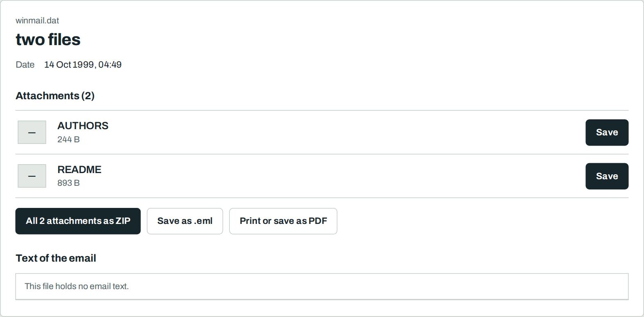Select the AUTHORS file name
644x317 pixels.
coord(83,126)
